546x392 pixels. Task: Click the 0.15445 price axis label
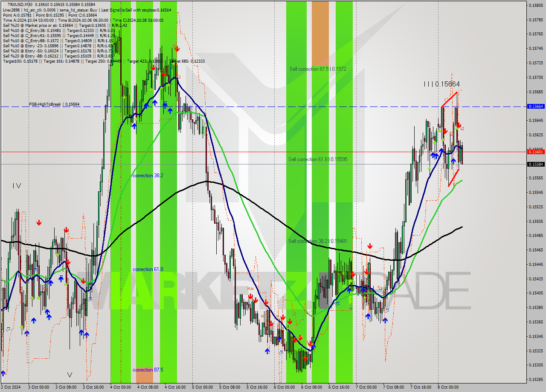click(x=535, y=264)
